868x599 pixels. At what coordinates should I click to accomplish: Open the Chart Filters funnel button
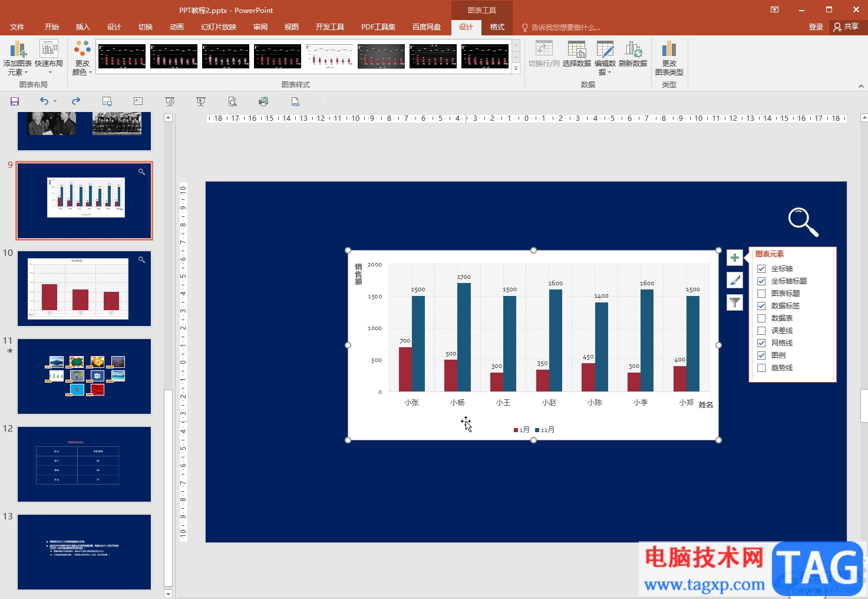735,302
